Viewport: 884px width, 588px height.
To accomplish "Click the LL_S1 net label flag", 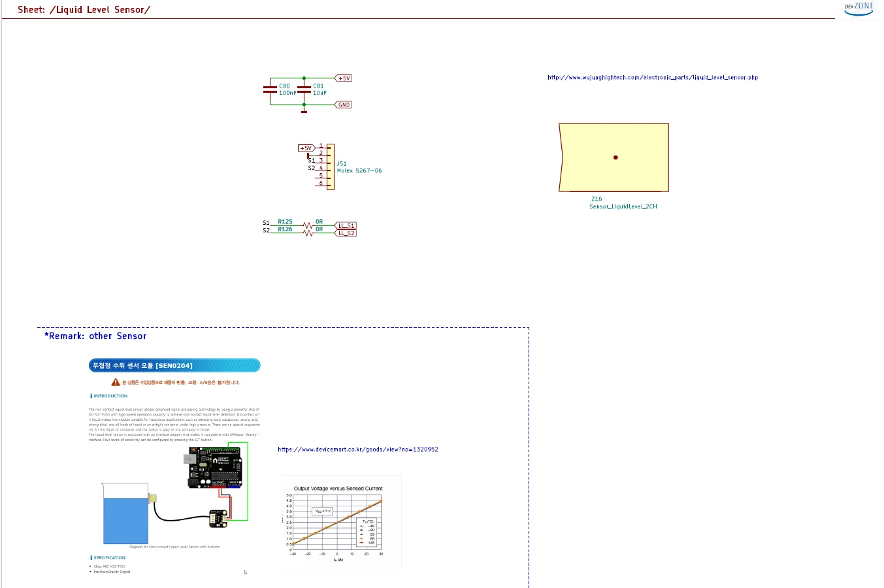I will (x=346, y=226).
